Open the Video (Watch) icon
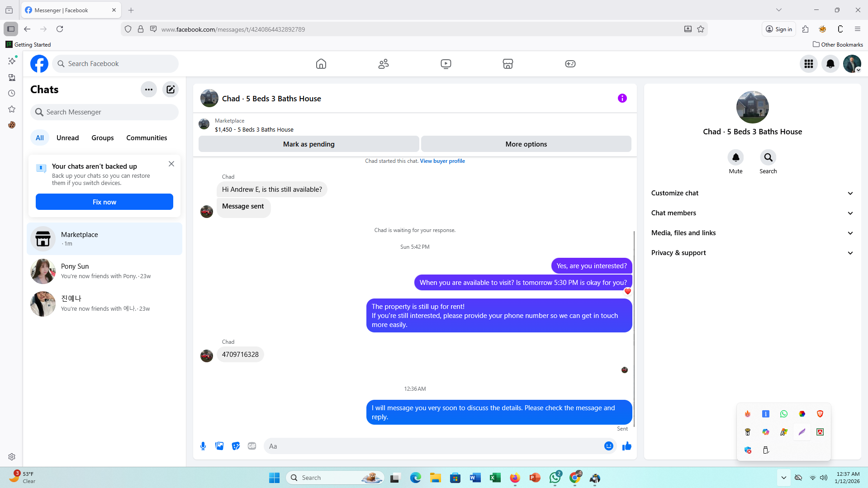The width and height of the screenshot is (868, 488). (446, 64)
